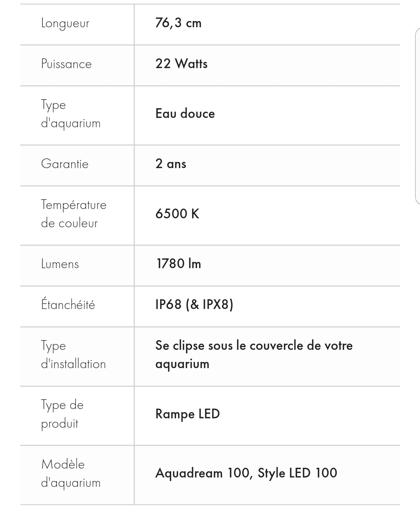Click the Type d'aquarium label
The height and width of the screenshot is (509, 420).
71,114
